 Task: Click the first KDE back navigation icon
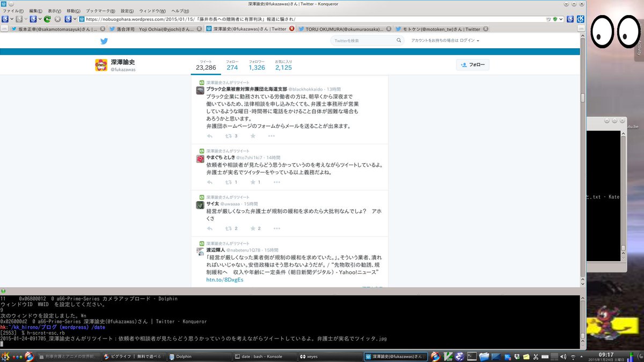(x=5, y=19)
